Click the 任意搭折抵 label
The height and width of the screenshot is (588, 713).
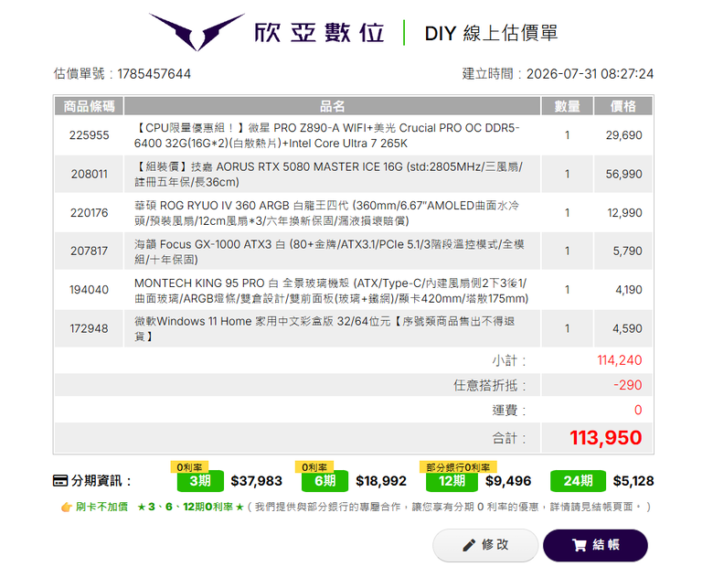tap(490, 386)
